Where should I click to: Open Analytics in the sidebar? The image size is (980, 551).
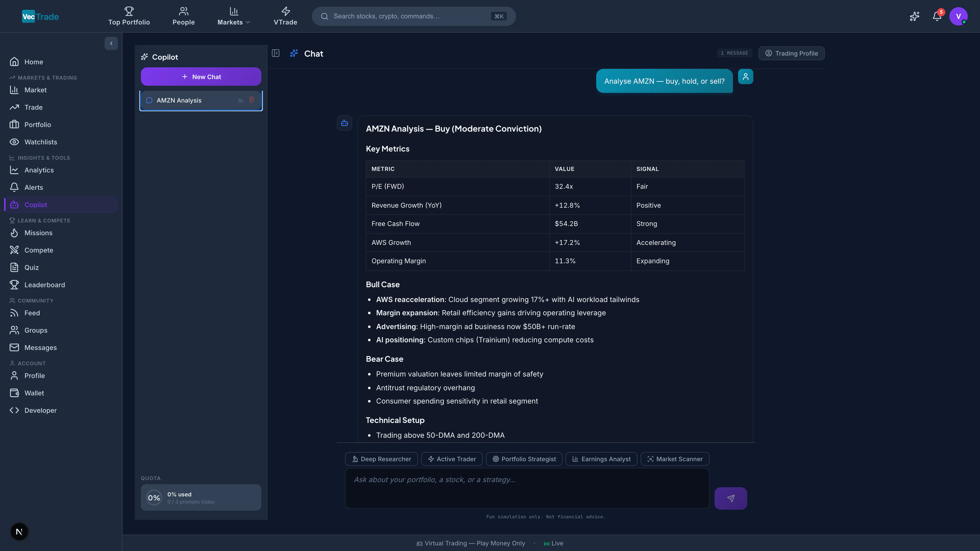(x=61, y=170)
